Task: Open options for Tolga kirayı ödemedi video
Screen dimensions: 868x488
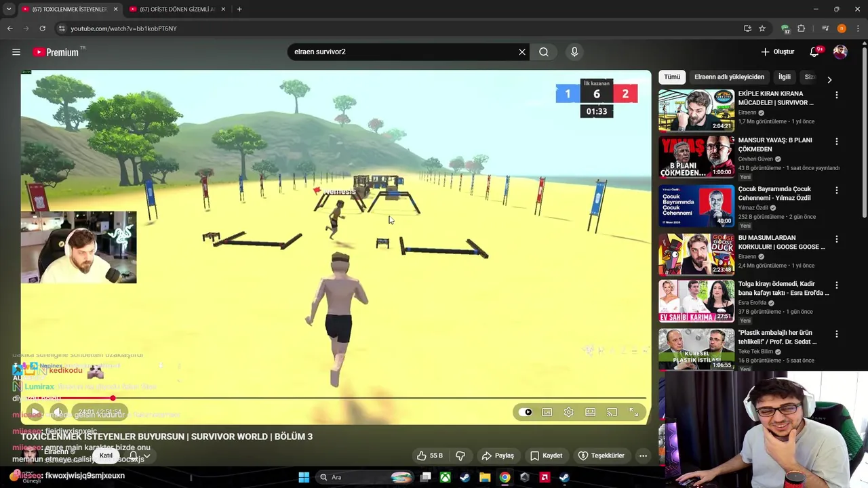Action: (836, 285)
